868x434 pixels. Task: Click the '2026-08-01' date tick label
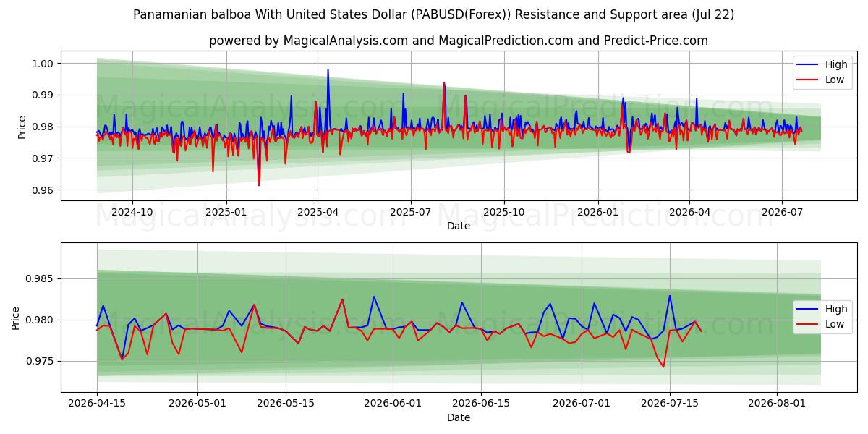point(777,404)
